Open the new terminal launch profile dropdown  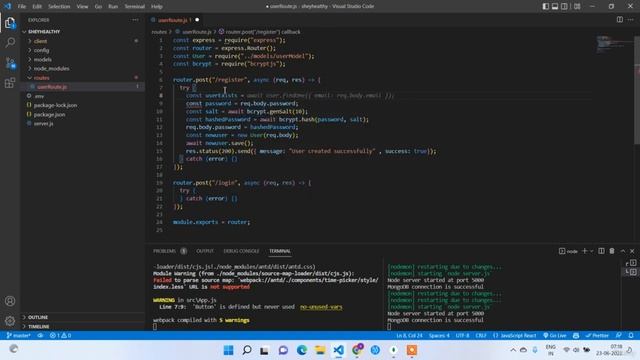pos(591,251)
